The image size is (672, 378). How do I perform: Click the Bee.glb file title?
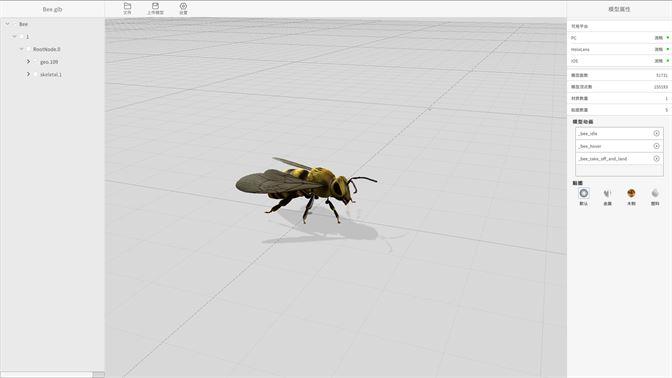52,9
